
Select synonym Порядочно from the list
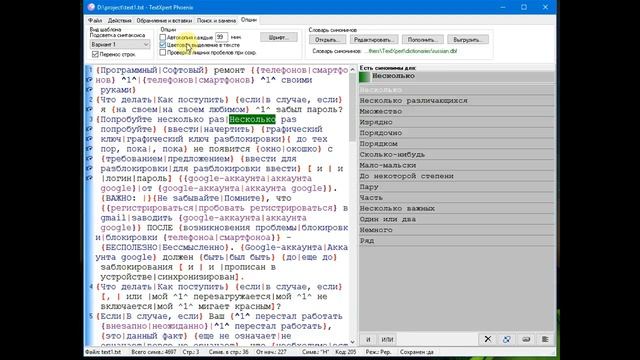click(x=457, y=133)
